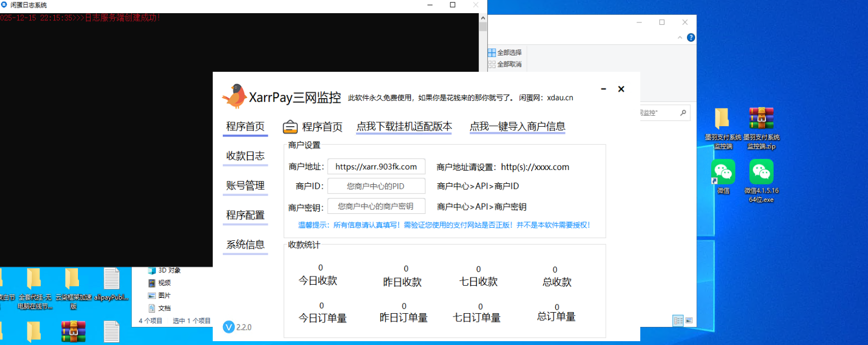The image size is (868, 345).
Task: Select the 全套代挂-无电脑在线节 folder icon
Action: [33, 279]
